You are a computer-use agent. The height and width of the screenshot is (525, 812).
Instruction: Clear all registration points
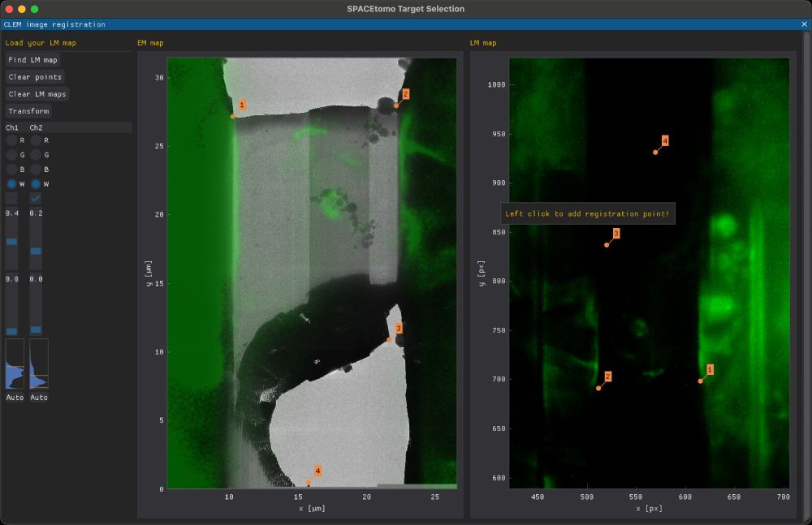pyautogui.click(x=35, y=77)
